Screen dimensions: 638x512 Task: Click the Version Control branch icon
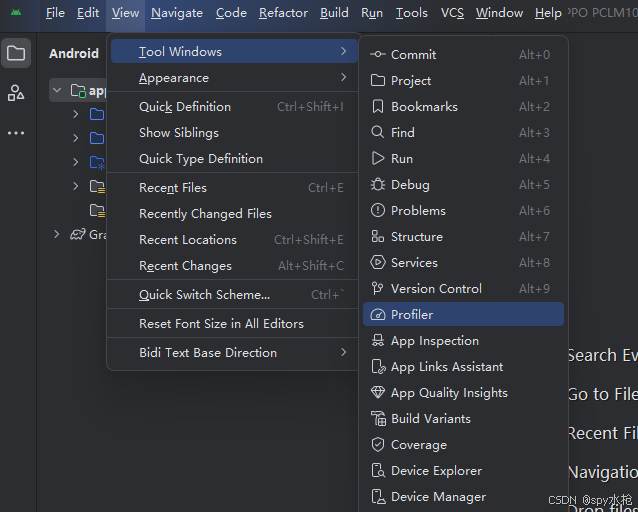click(378, 289)
